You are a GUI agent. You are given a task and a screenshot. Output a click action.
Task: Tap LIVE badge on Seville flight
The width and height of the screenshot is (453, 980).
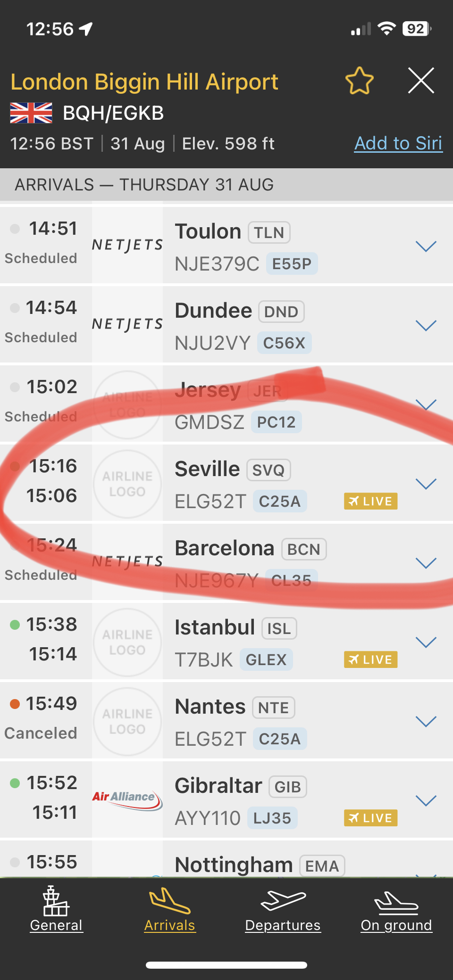pos(371,501)
